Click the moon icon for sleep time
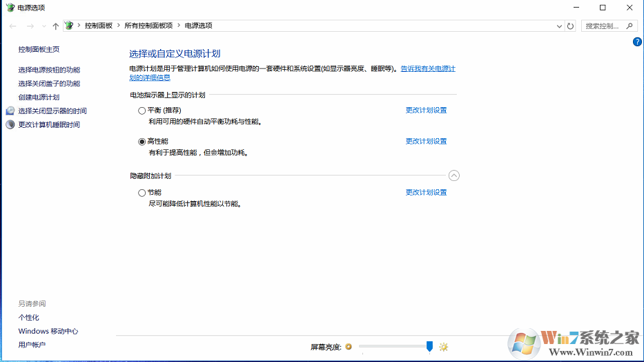The image size is (644, 362). point(10,125)
